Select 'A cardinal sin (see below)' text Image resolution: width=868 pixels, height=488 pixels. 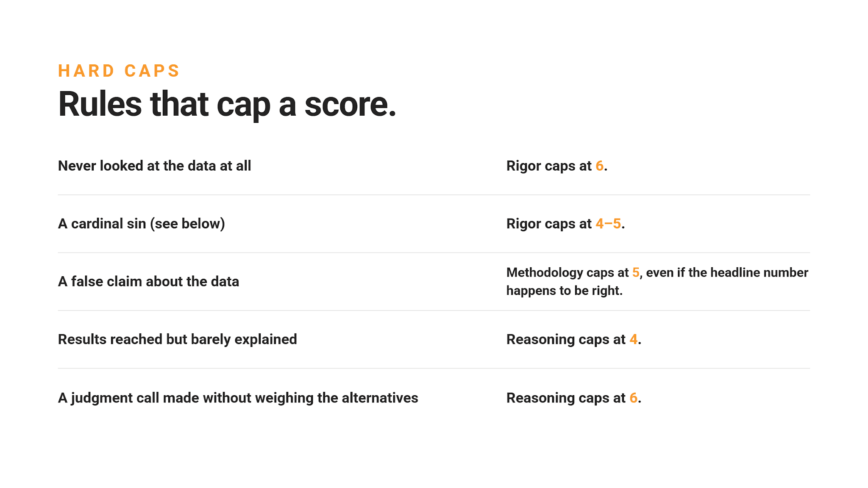click(142, 224)
